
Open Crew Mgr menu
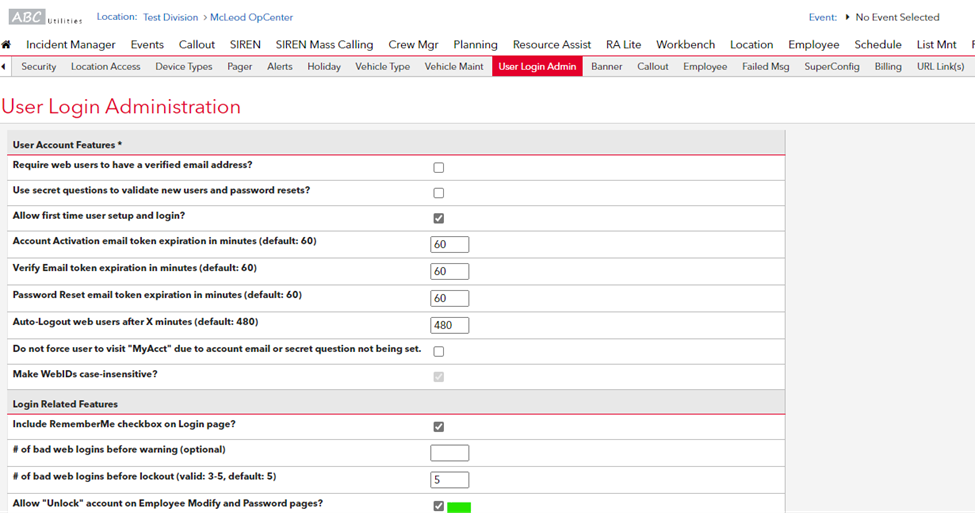414,45
